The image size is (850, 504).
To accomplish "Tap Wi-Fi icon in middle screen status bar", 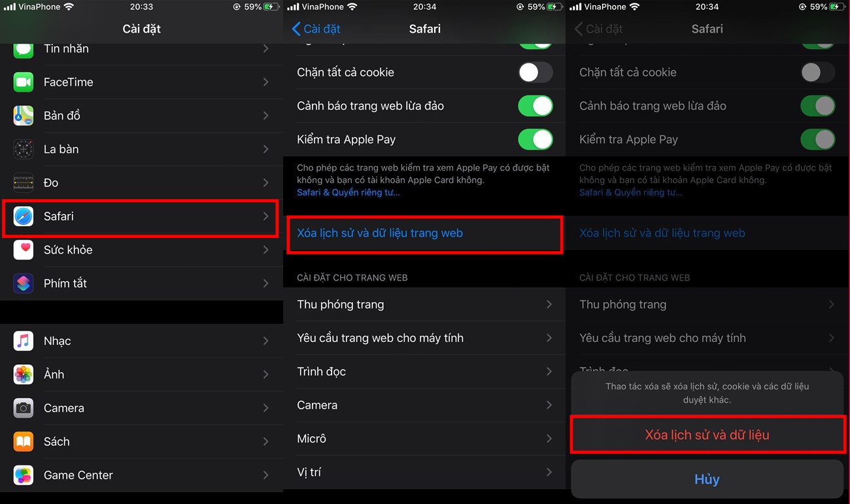I will coord(352,7).
